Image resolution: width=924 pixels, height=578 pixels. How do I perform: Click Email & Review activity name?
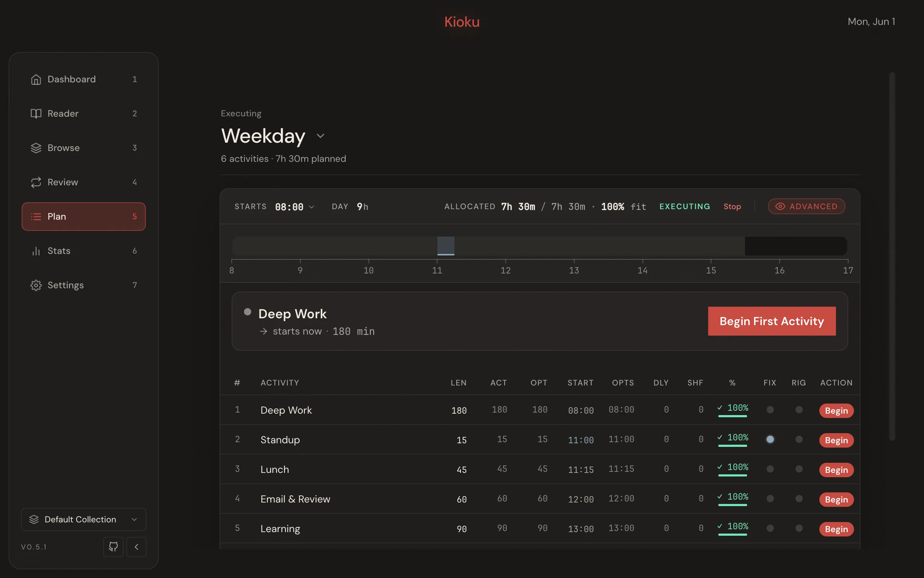click(295, 499)
